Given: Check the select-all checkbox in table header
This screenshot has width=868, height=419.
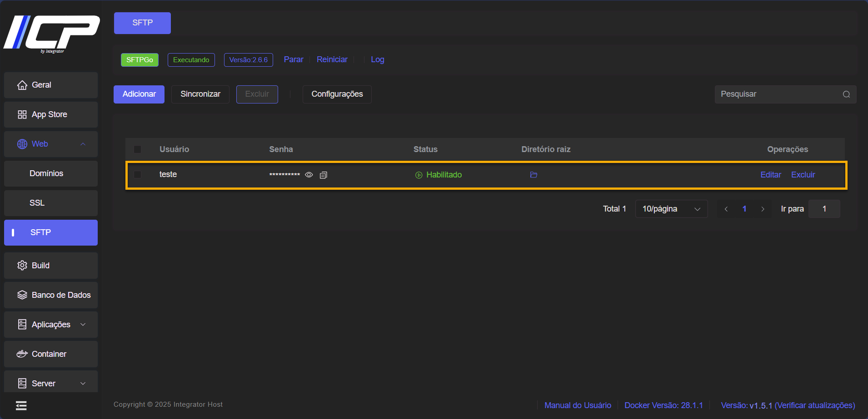Looking at the screenshot, I should tap(138, 149).
